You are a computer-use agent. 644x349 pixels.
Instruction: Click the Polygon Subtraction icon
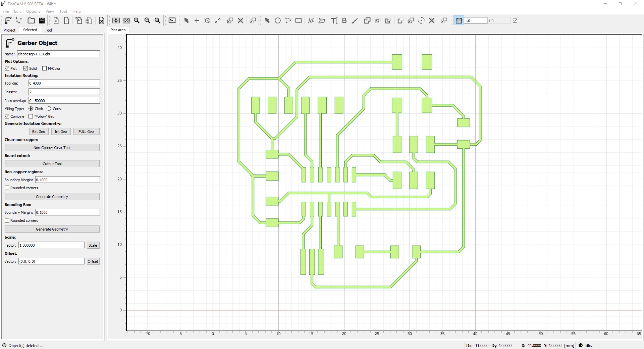coord(388,20)
